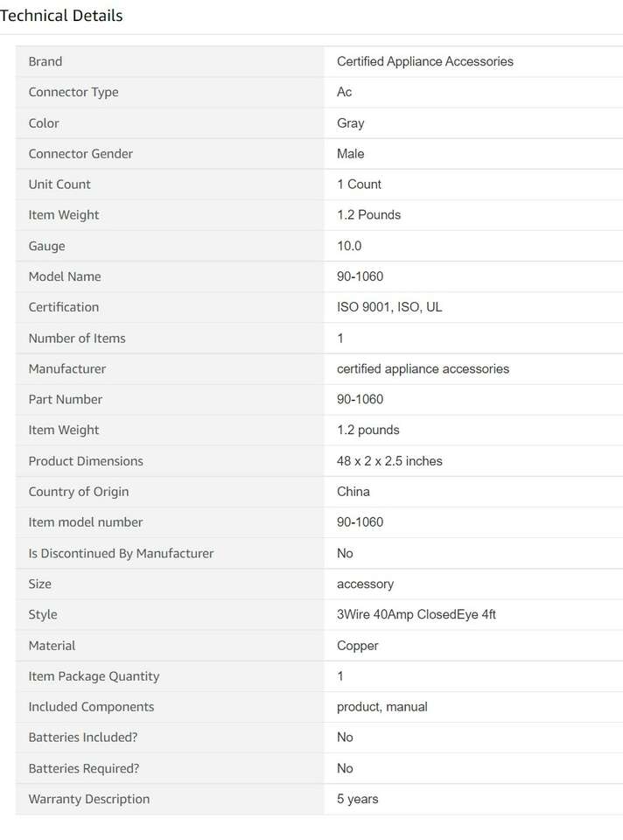The image size is (623, 840).
Task: Select the Connector Gender label
Action: pos(80,154)
